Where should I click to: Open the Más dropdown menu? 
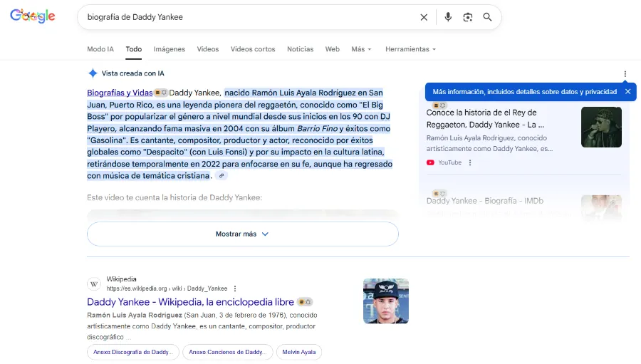point(361,49)
